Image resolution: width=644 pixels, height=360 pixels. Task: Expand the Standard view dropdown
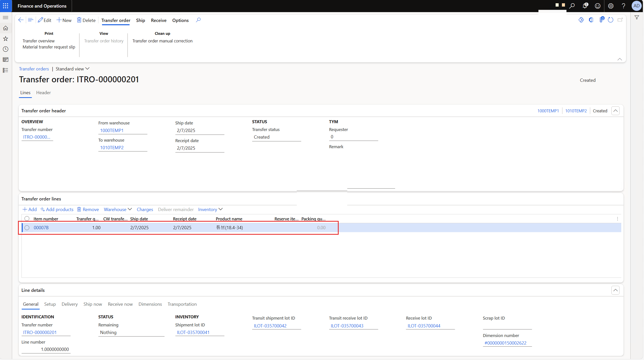72,69
